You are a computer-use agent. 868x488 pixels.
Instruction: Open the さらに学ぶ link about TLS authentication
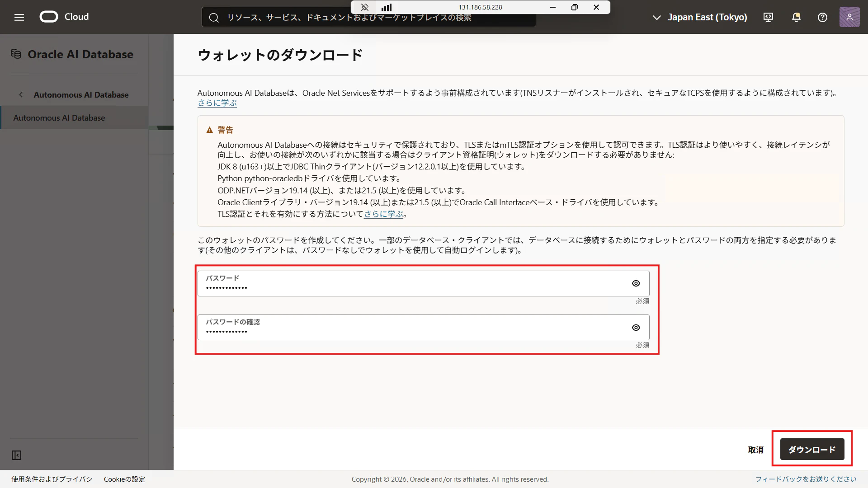(383, 214)
